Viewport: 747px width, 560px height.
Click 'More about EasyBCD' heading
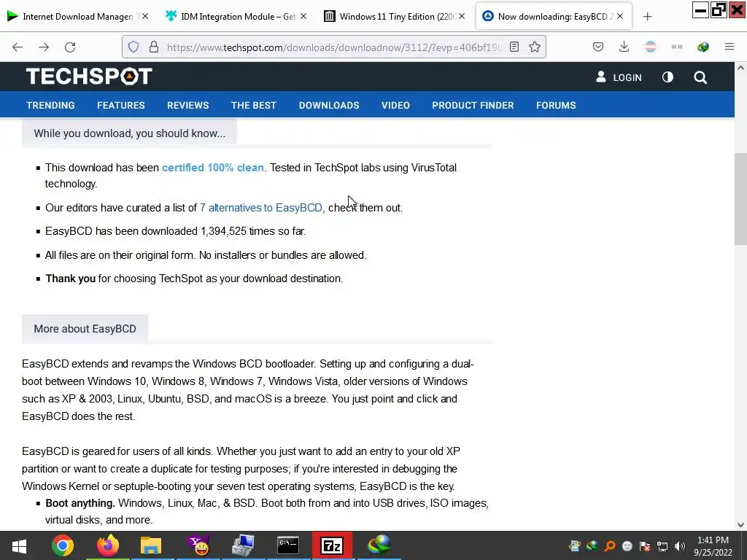coord(85,329)
